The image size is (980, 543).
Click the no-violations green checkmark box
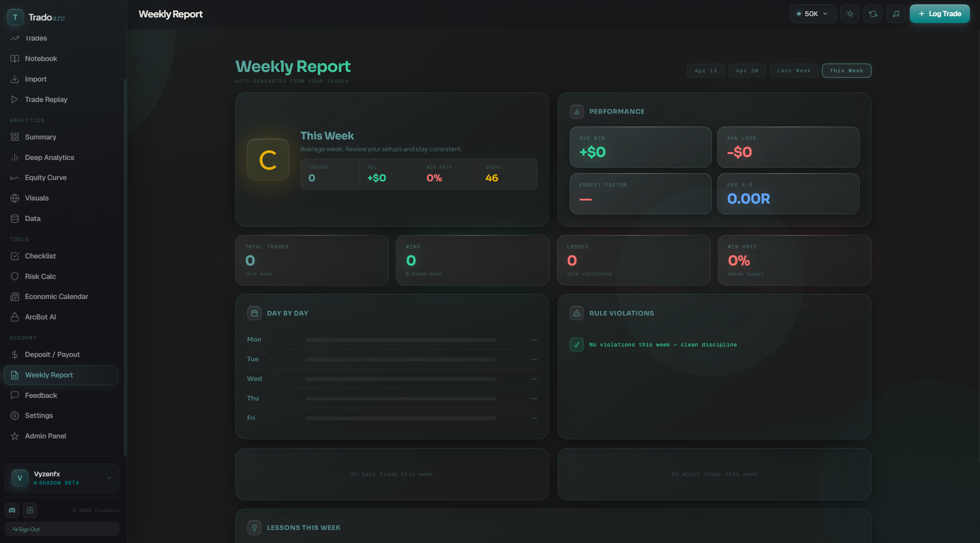click(577, 344)
